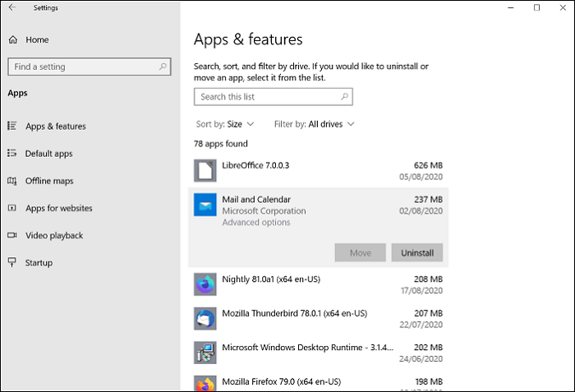Screen dimensions: 575x392
Task: Click the back arrow in title bar
Action: tap(12, 8)
